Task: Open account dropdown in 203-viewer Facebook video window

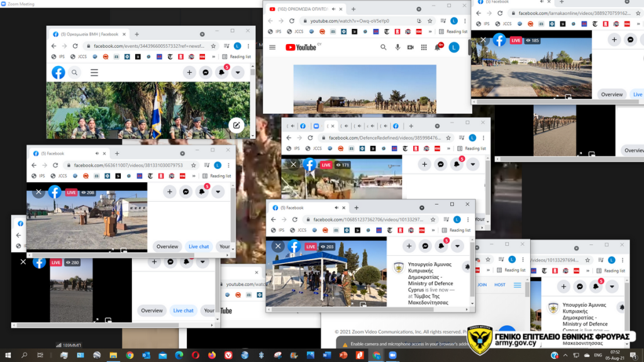Action: 457,246
